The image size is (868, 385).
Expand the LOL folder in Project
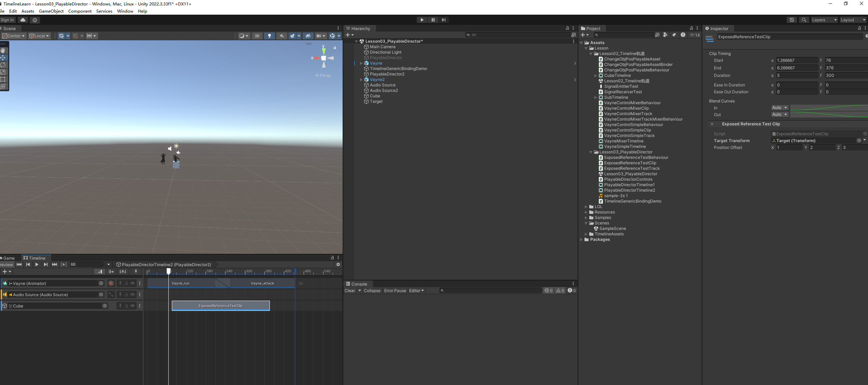(586, 207)
